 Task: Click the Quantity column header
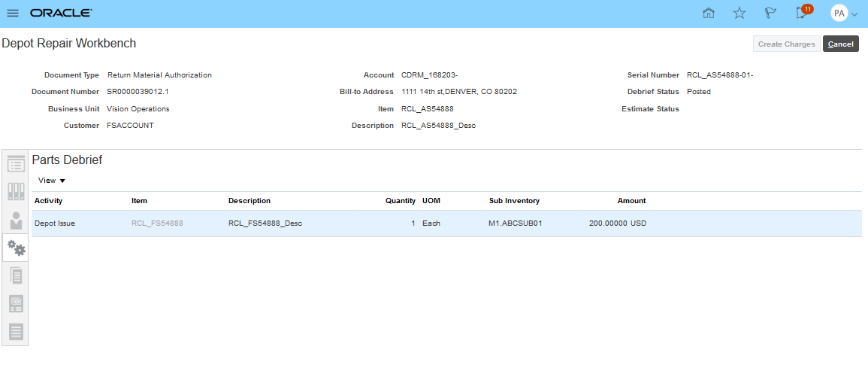coord(401,200)
